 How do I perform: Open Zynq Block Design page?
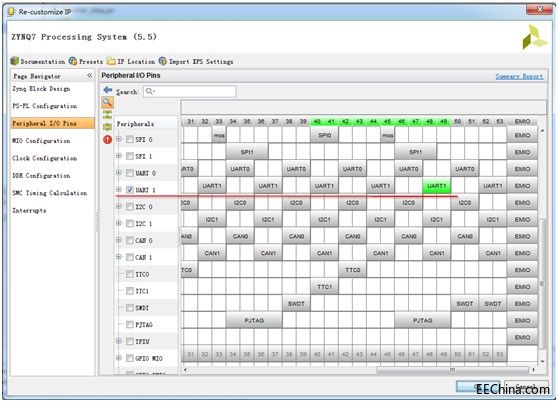point(41,89)
